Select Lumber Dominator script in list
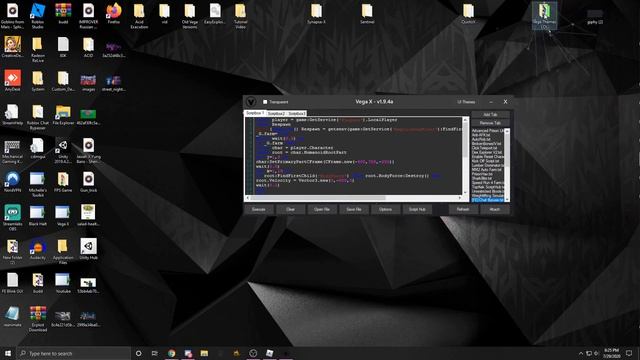The image size is (640, 360). point(487,165)
